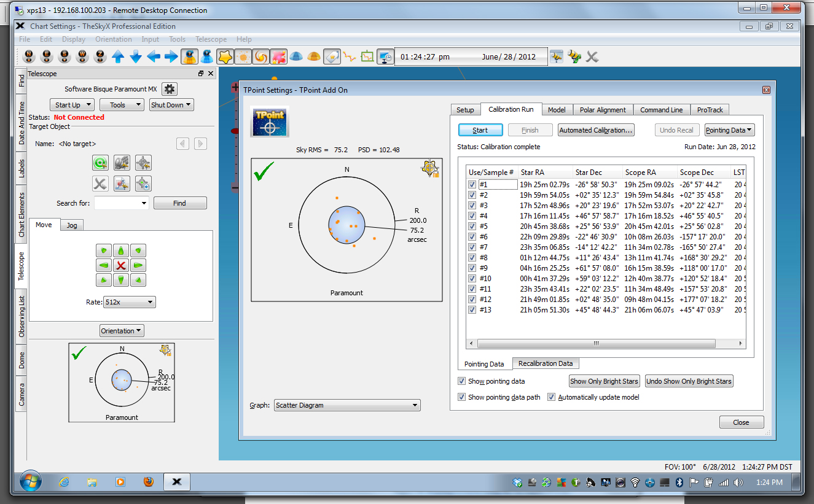Toggle the pink nebula display toolbar icon
This screenshot has width=814, height=504.
279,56
